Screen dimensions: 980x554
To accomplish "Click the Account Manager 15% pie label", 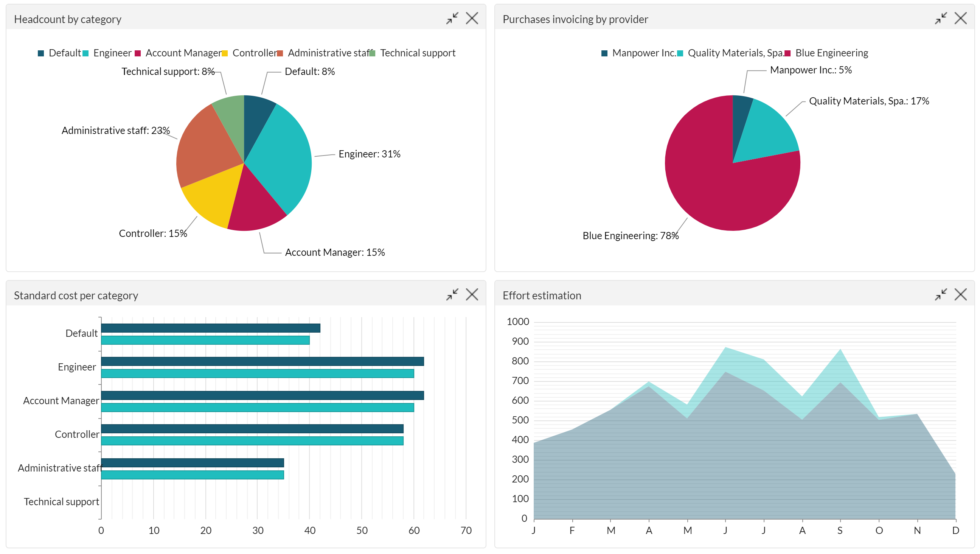I will point(335,253).
